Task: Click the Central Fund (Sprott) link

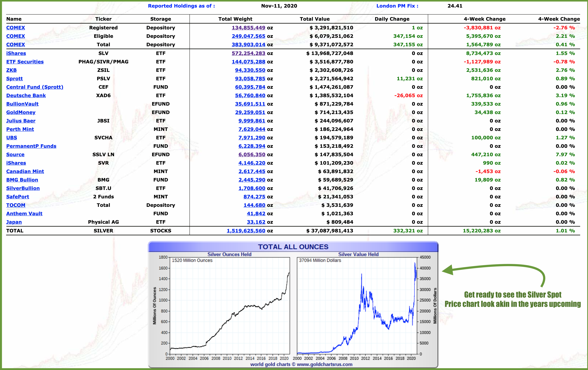Action: [x=35, y=87]
